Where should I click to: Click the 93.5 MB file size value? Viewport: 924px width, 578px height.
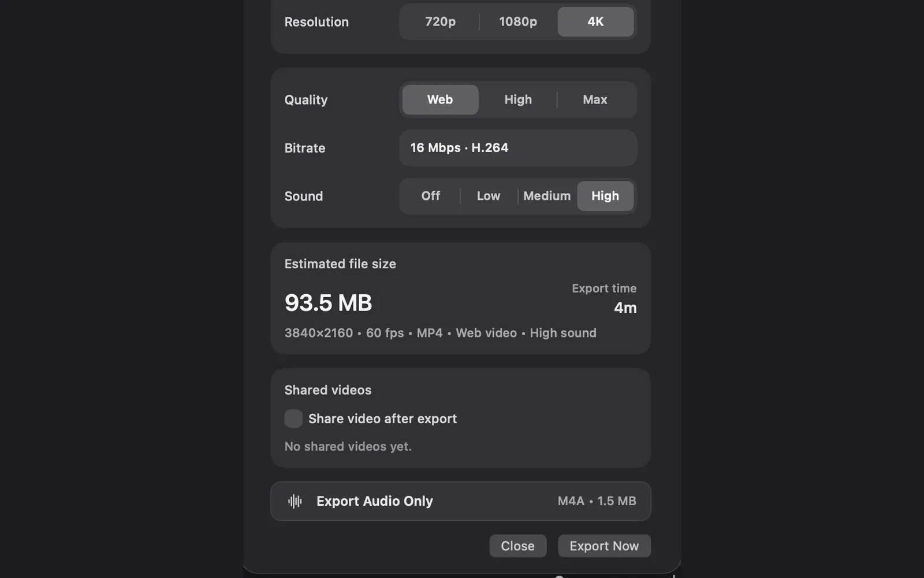(x=328, y=303)
